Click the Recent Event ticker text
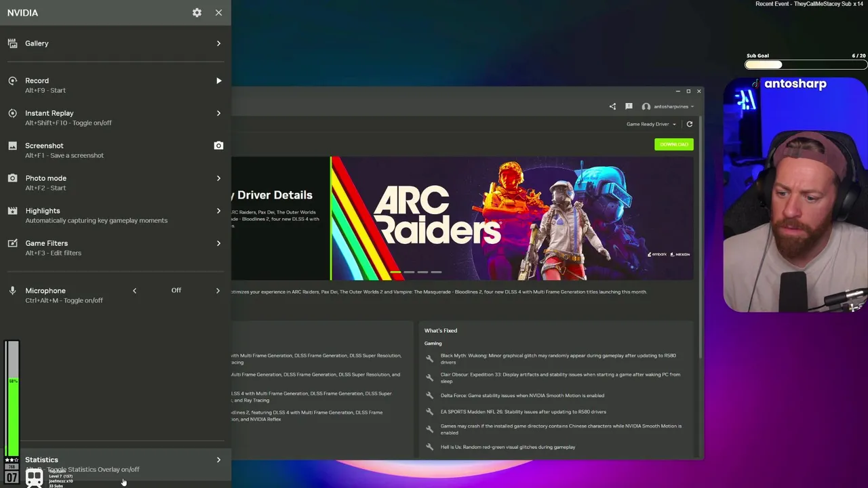Viewport: 868px width, 488px height. (810, 4)
